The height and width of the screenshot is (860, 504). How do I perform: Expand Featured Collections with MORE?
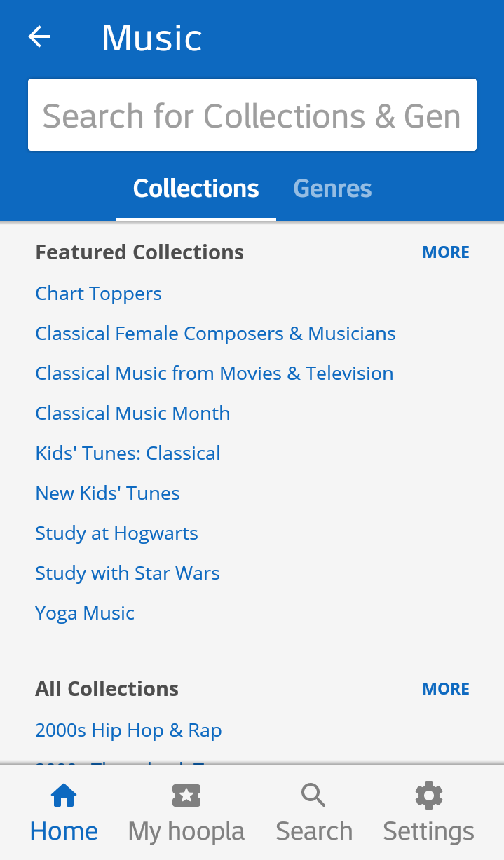click(446, 252)
